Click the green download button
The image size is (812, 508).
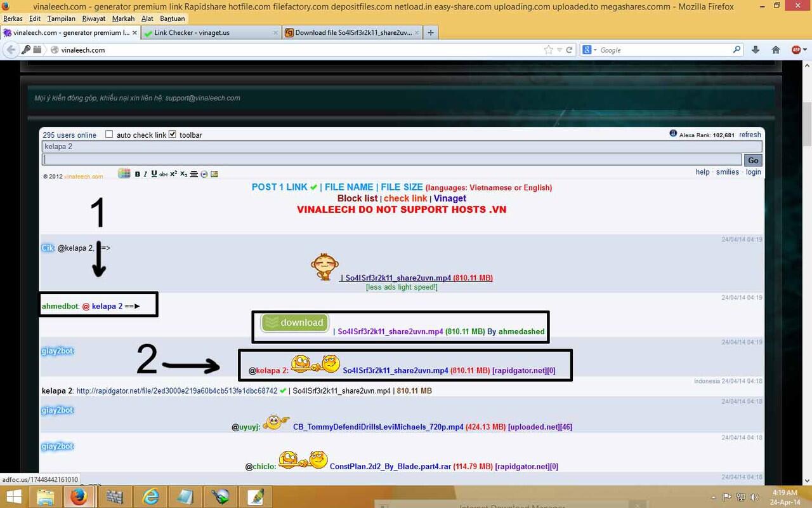pyautogui.click(x=295, y=323)
